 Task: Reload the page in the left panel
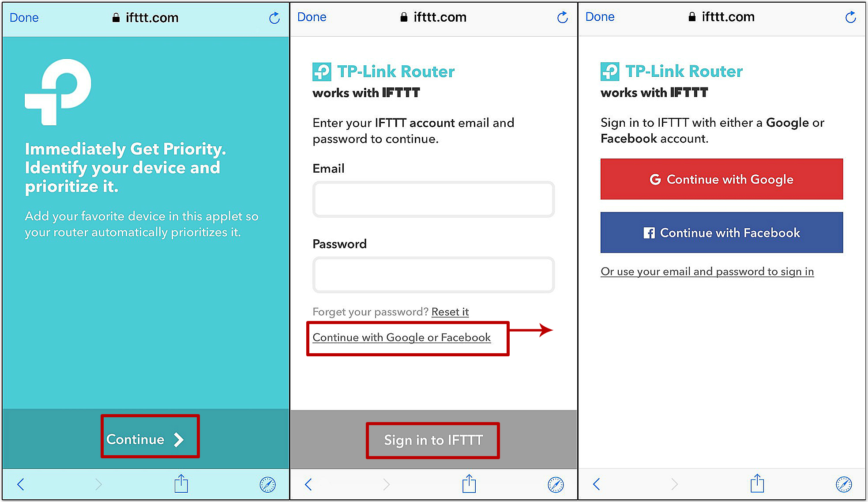[x=274, y=18]
